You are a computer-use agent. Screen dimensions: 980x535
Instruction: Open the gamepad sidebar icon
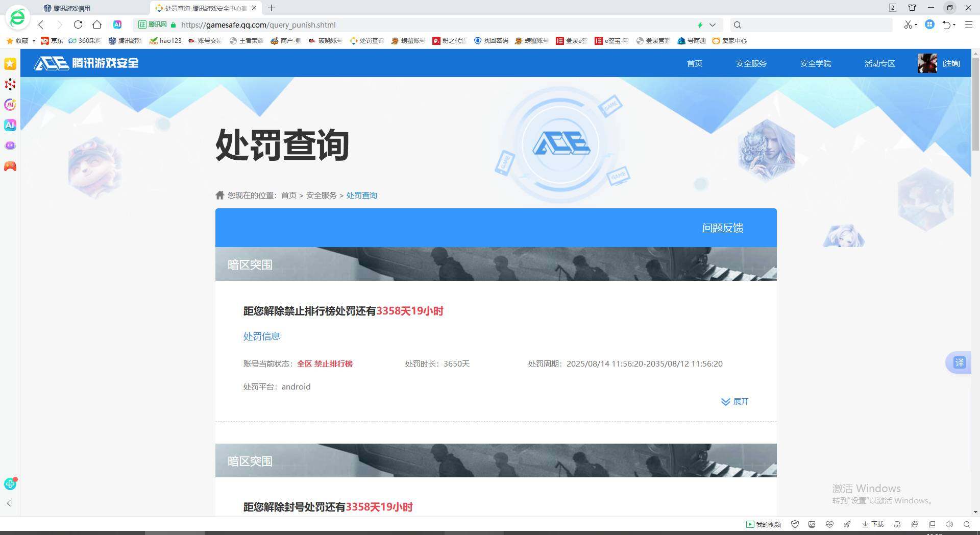click(x=10, y=166)
